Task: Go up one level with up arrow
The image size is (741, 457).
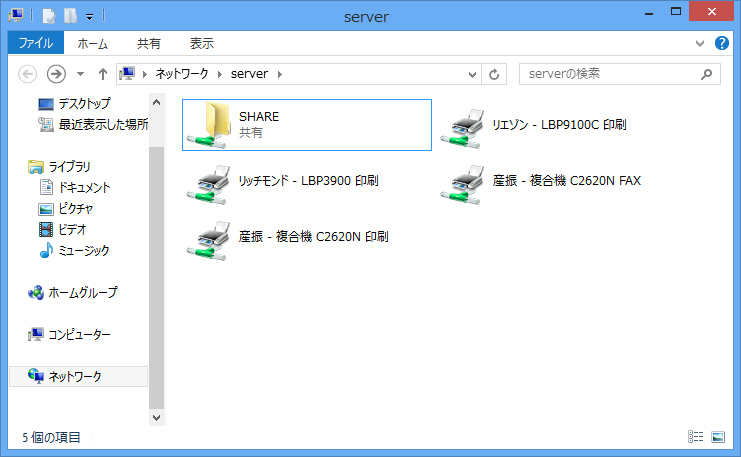Action: click(103, 74)
